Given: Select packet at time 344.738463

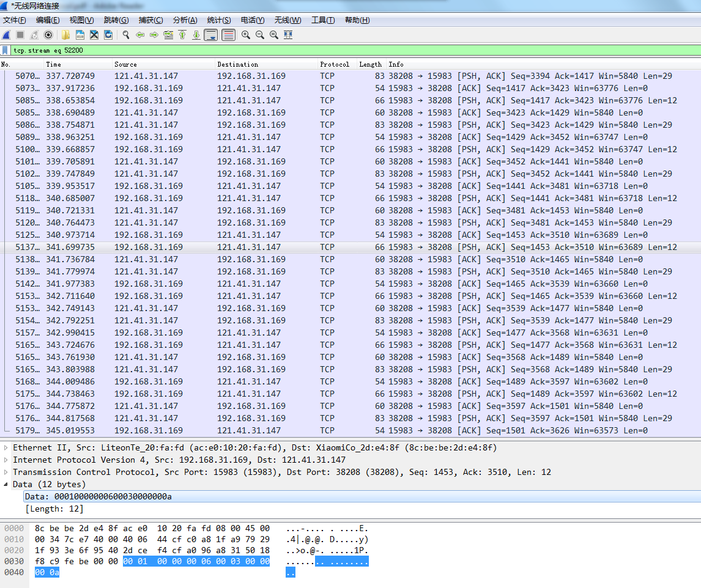Looking at the screenshot, I should pos(350,394).
